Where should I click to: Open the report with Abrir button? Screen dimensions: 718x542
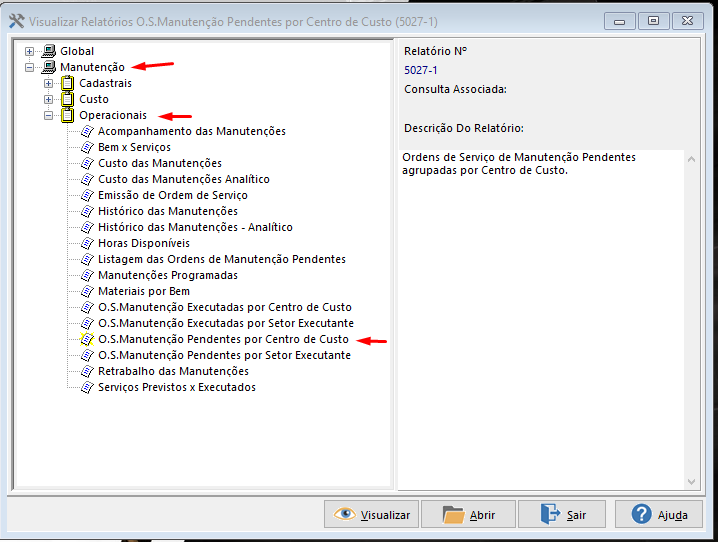coord(468,515)
